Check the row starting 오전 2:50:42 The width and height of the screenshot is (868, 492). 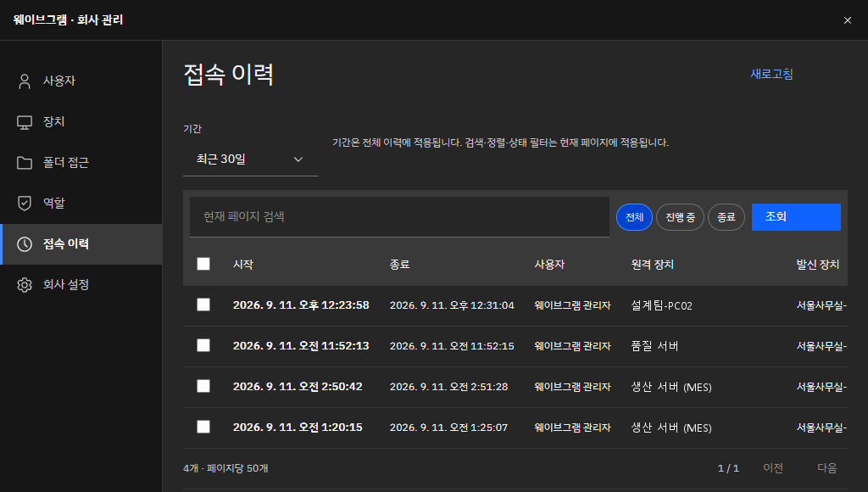pos(203,386)
